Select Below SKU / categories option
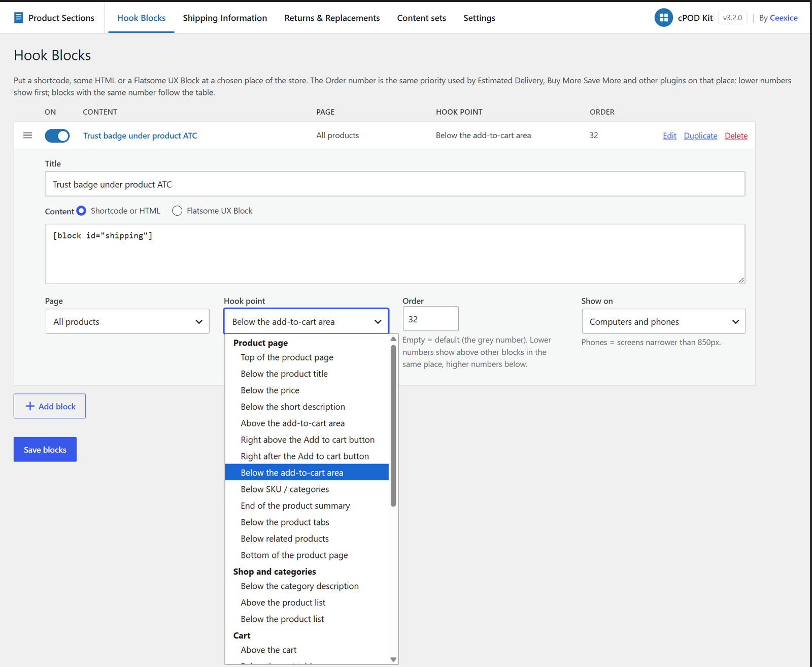The height and width of the screenshot is (667, 812). tap(307, 489)
